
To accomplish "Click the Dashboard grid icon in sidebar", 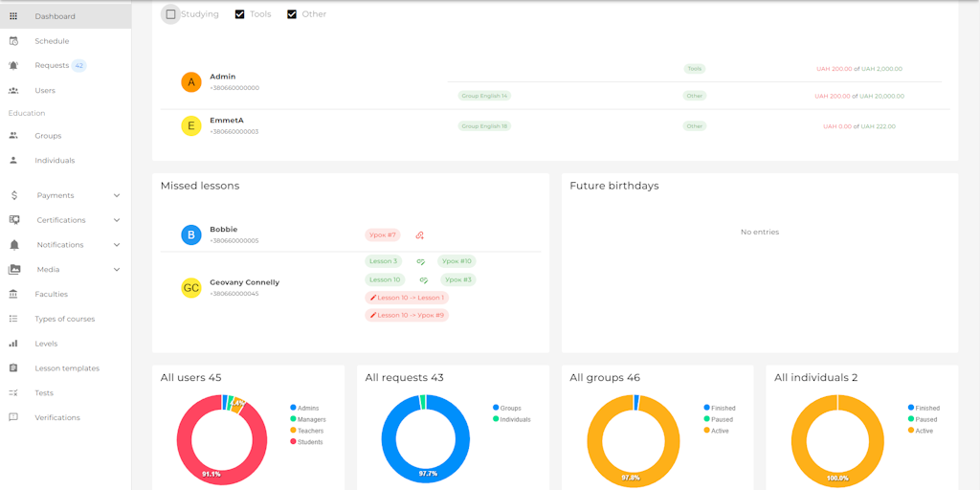I will (x=13, y=16).
